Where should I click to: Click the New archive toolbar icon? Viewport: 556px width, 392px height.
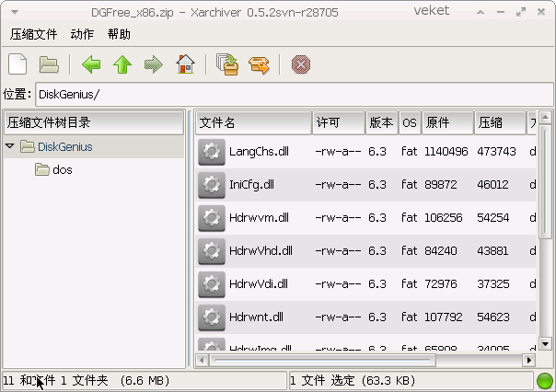tap(17, 64)
